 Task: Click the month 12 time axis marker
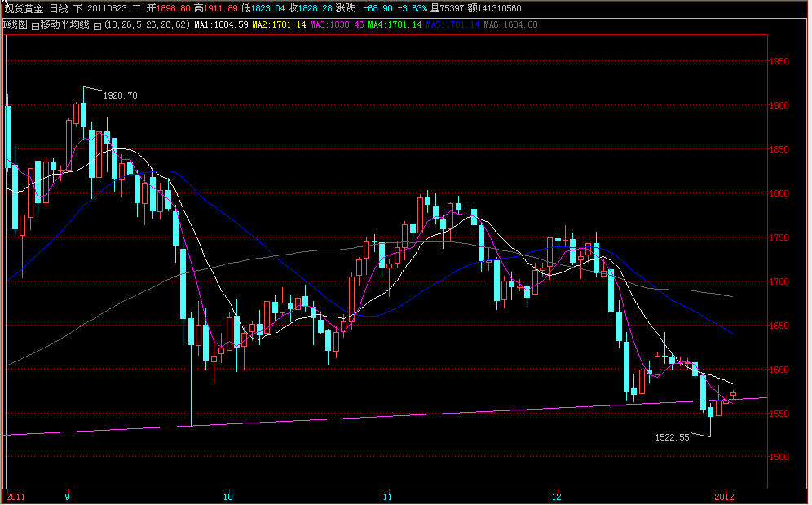click(x=556, y=497)
